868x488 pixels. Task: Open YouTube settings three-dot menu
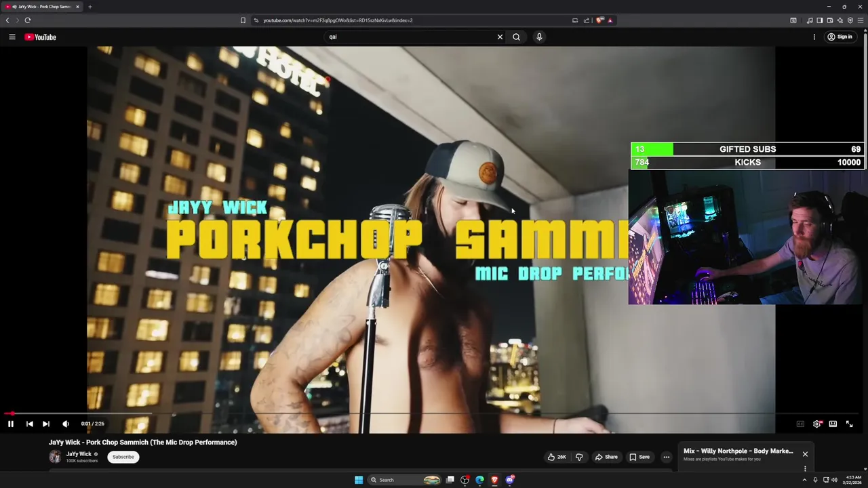pyautogui.click(x=814, y=37)
